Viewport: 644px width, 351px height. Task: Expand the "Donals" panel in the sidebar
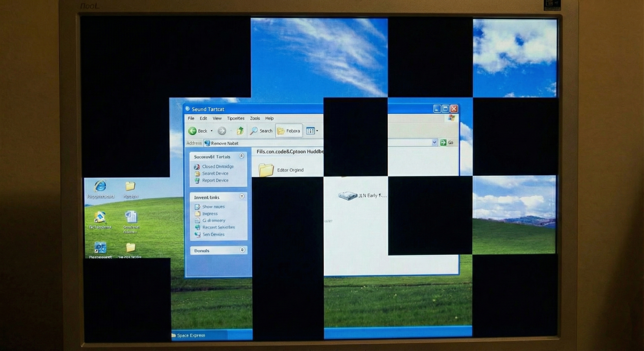click(x=241, y=250)
